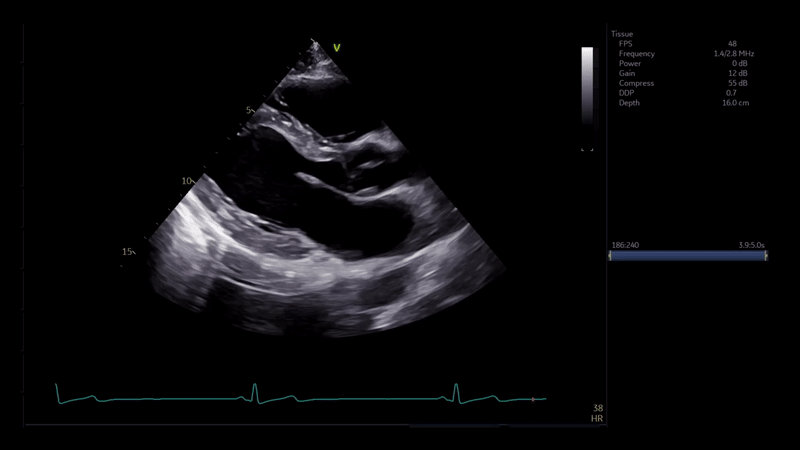Image resolution: width=800 pixels, height=450 pixels.
Task: Click the DDP 0.7 value
Action: [732, 93]
